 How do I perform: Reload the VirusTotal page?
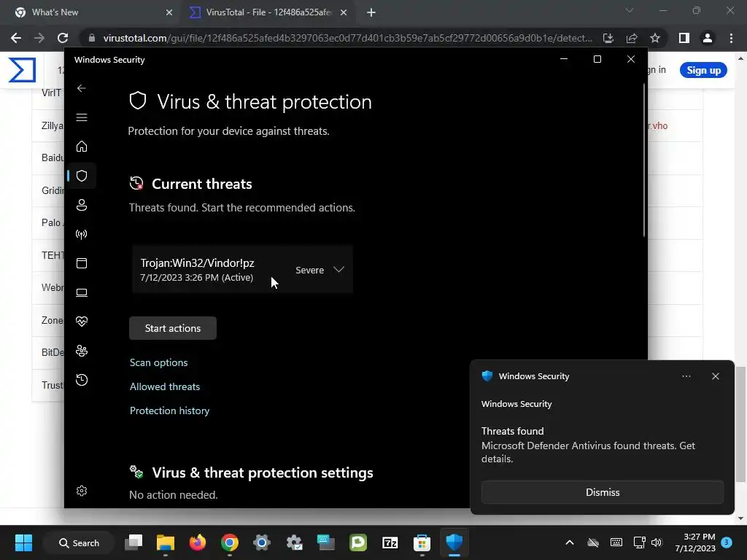(63, 38)
